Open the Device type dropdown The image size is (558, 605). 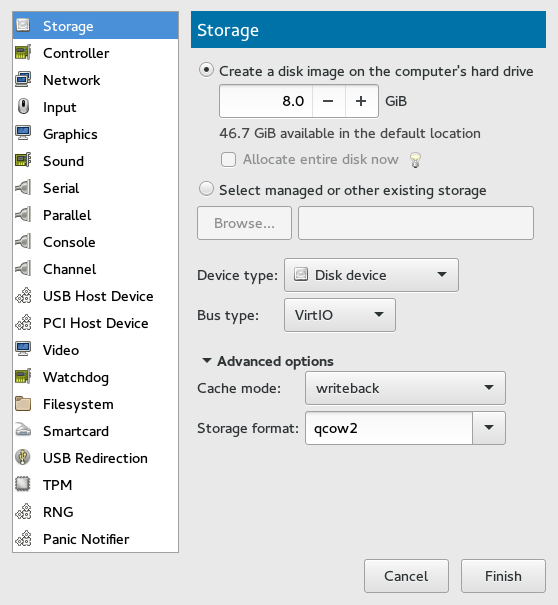[x=371, y=275]
